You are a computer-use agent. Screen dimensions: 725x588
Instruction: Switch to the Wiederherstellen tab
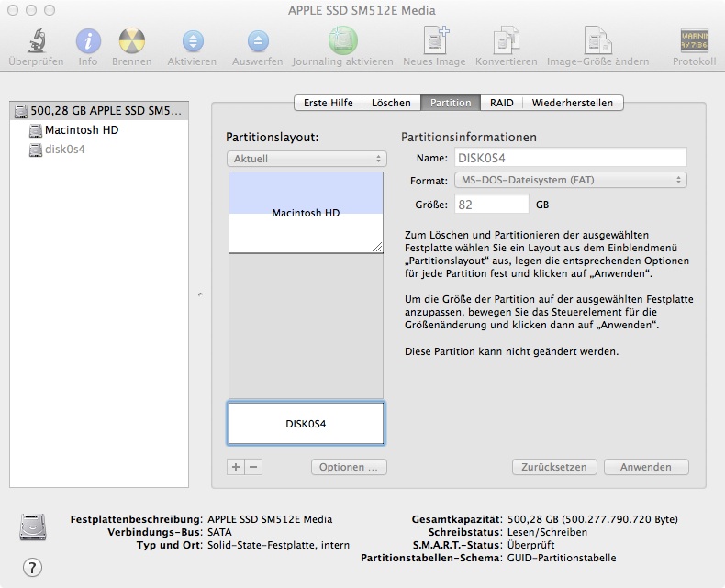[573, 103]
